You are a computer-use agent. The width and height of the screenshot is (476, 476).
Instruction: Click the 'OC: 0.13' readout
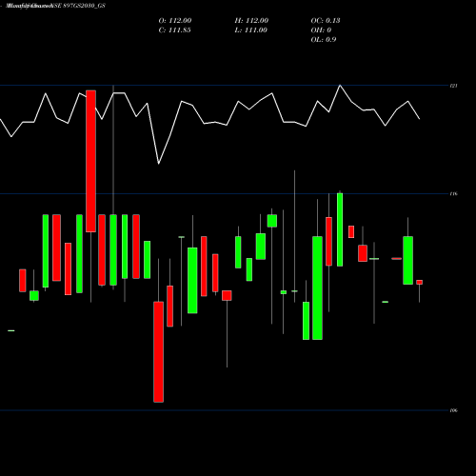click(x=326, y=21)
